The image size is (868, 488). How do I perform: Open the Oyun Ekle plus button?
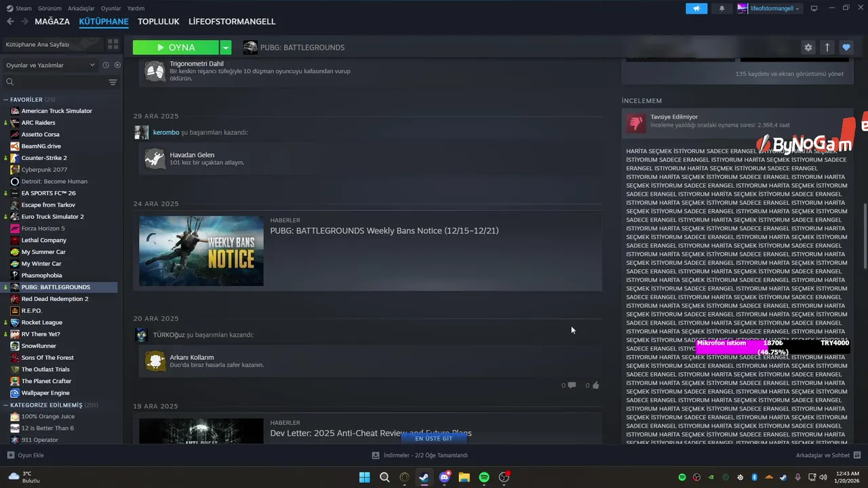coord(26,455)
